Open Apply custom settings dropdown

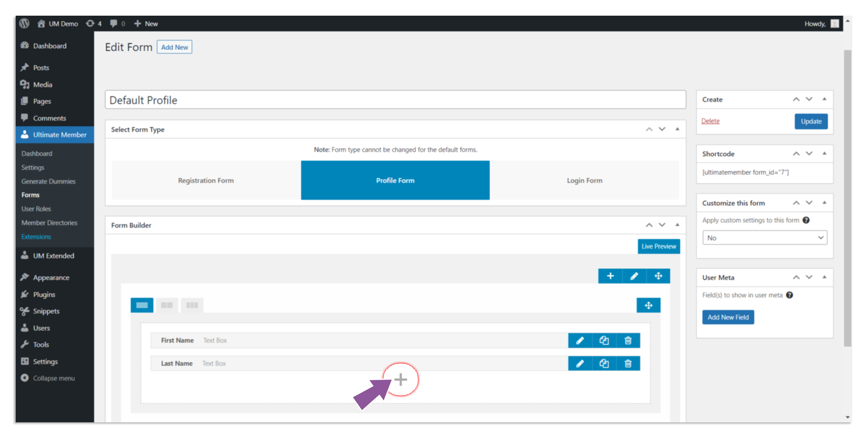(765, 238)
